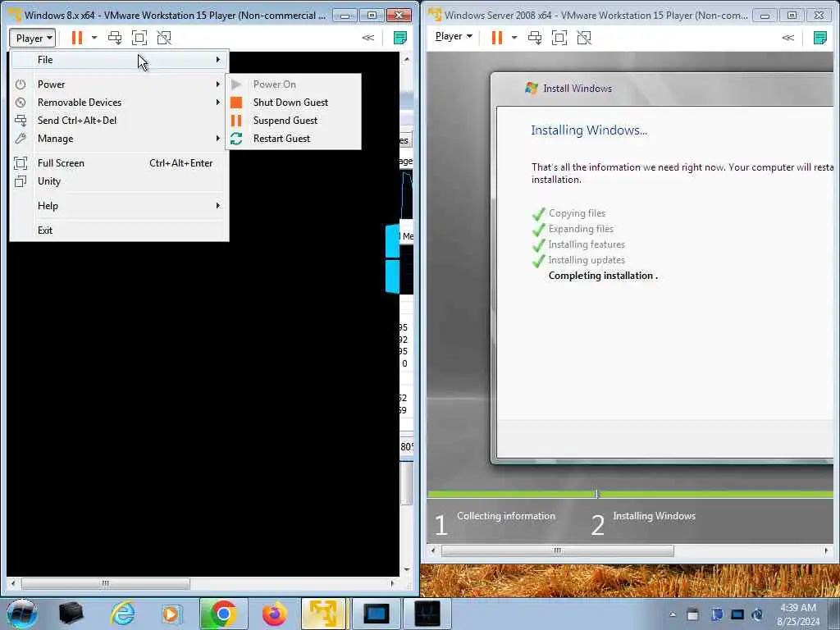Image resolution: width=840 pixels, height=630 pixels.
Task: Enter full screen icon in Server 2008 toolbar
Action: coord(559,37)
